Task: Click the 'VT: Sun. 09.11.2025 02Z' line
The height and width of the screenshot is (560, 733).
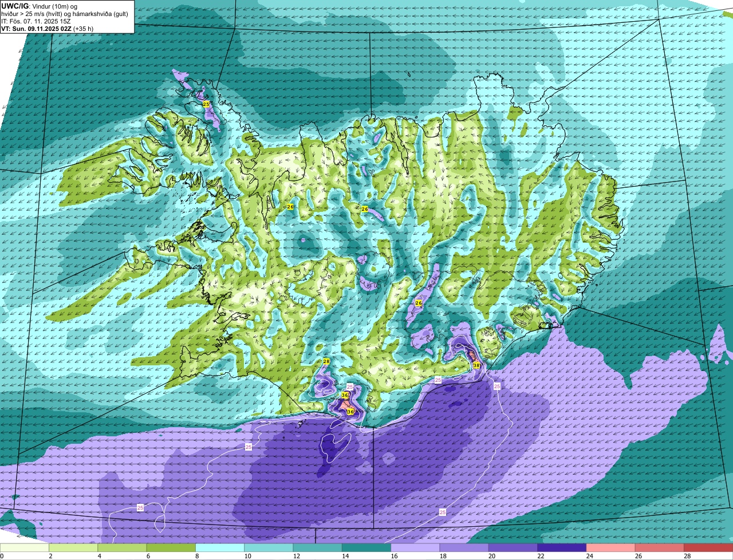Action: click(x=36, y=29)
